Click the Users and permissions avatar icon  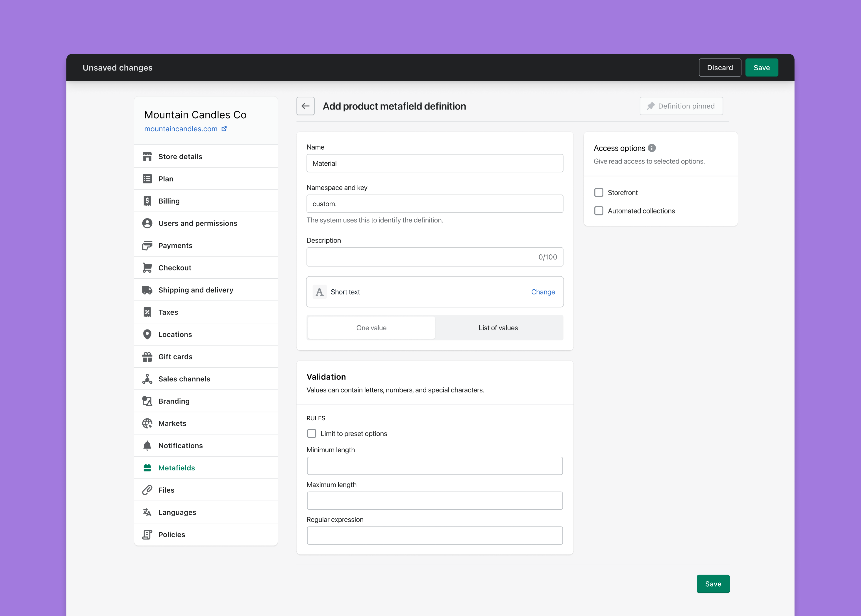pos(147,223)
